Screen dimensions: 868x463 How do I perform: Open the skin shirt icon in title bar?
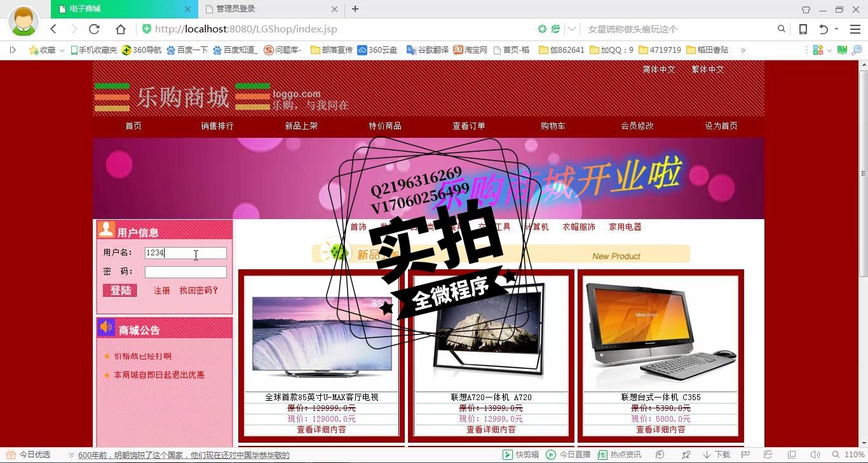806,10
